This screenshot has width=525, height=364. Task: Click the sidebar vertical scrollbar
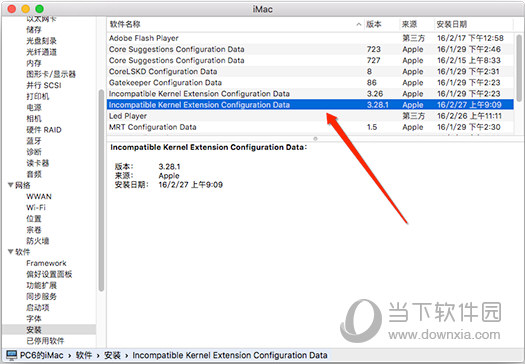coord(101,191)
